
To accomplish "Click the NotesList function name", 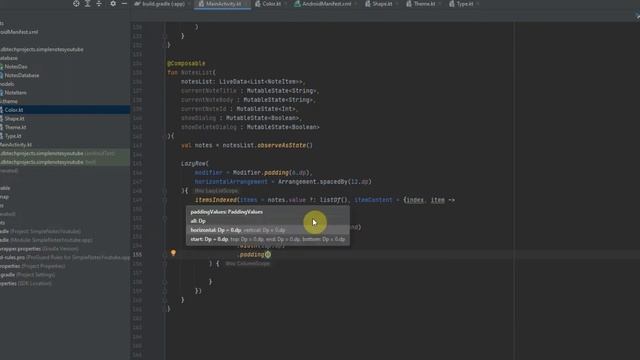I will point(196,73).
